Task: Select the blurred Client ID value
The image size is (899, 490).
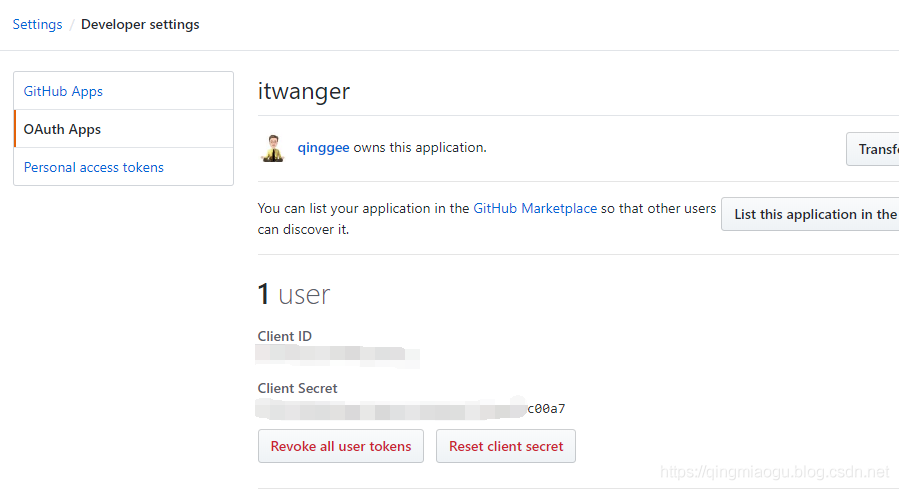Action: [x=338, y=356]
